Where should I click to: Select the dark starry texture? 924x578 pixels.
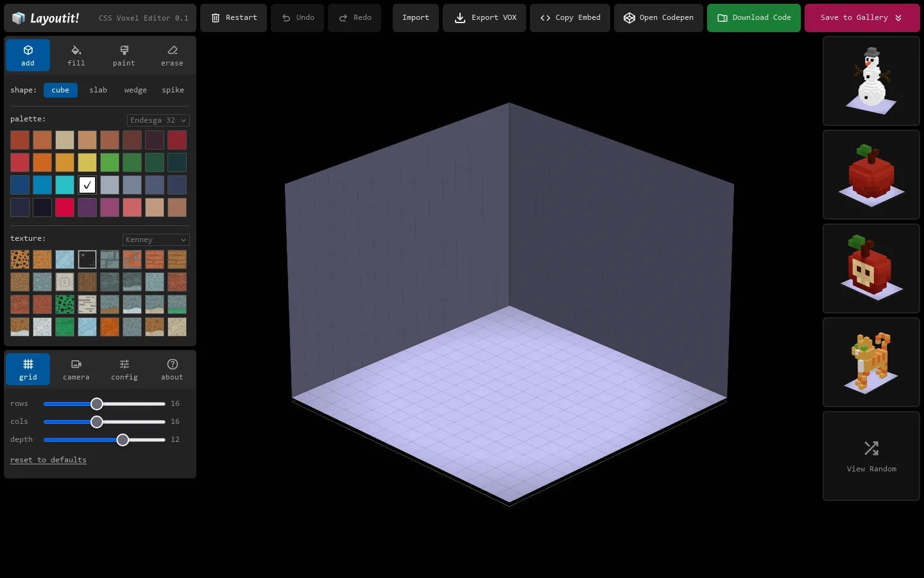(x=87, y=259)
